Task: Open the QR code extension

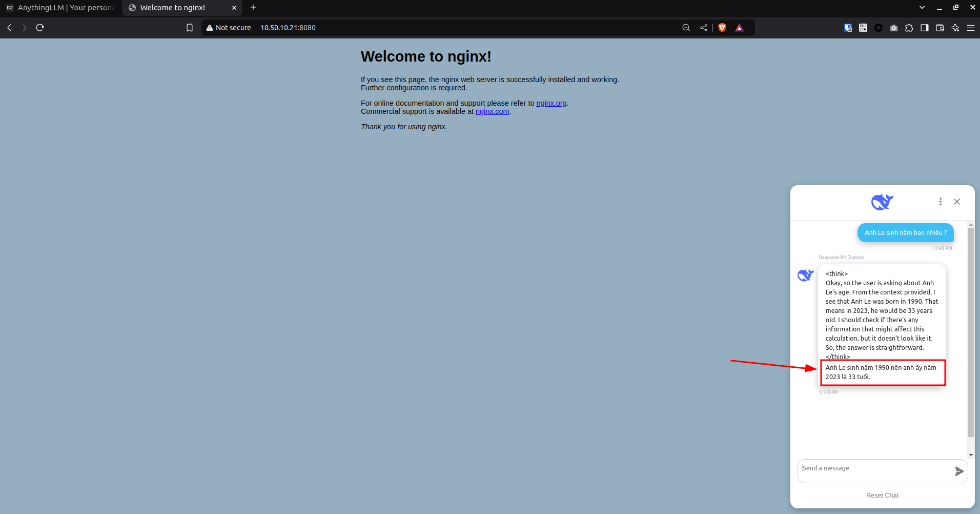Action: click(x=863, y=28)
